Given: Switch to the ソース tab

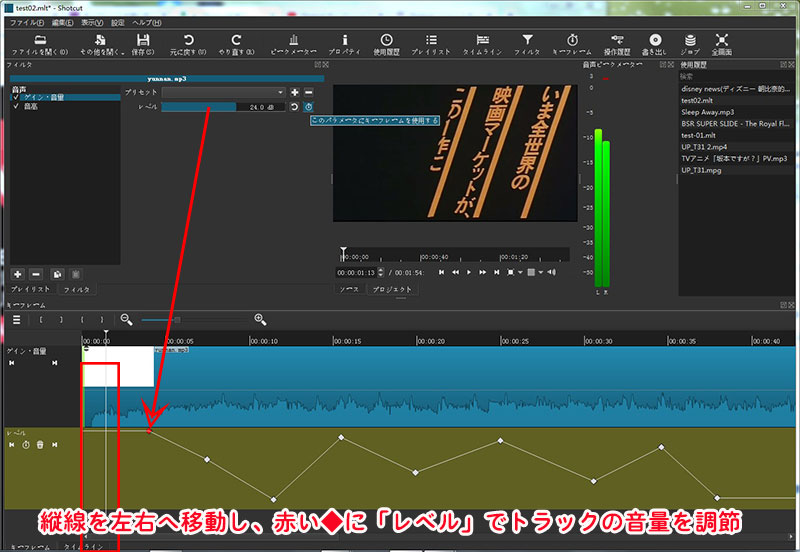Looking at the screenshot, I should (349, 289).
